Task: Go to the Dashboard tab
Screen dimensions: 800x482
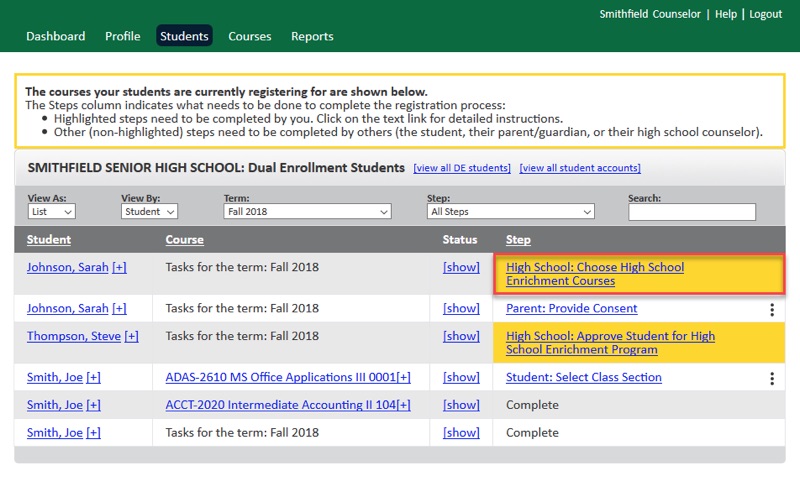Action: point(55,37)
